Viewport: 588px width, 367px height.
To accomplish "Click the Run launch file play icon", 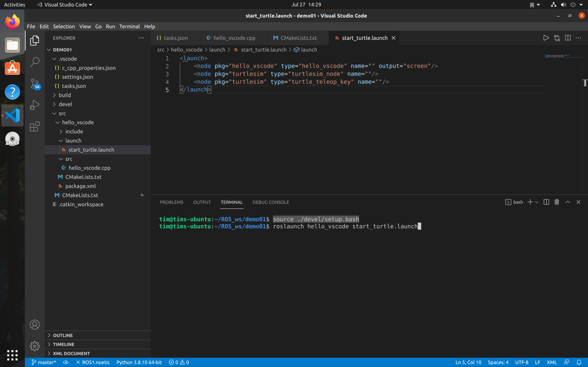I will 546,38.
